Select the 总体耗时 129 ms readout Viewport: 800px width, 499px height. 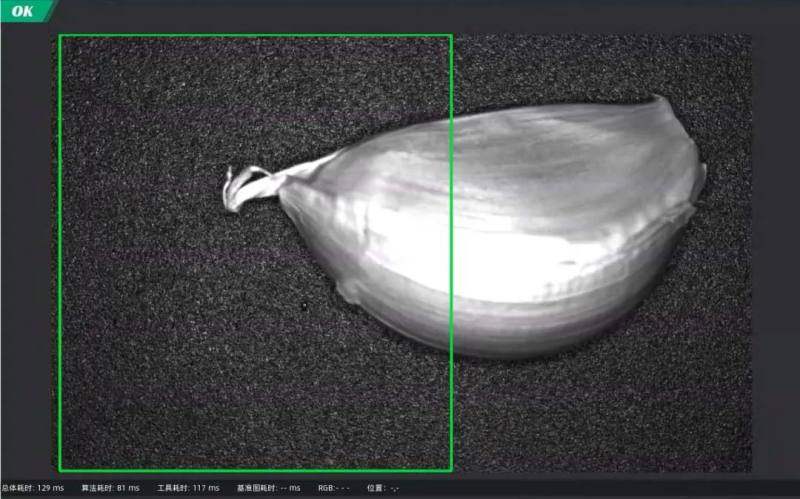pyautogui.click(x=33, y=488)
